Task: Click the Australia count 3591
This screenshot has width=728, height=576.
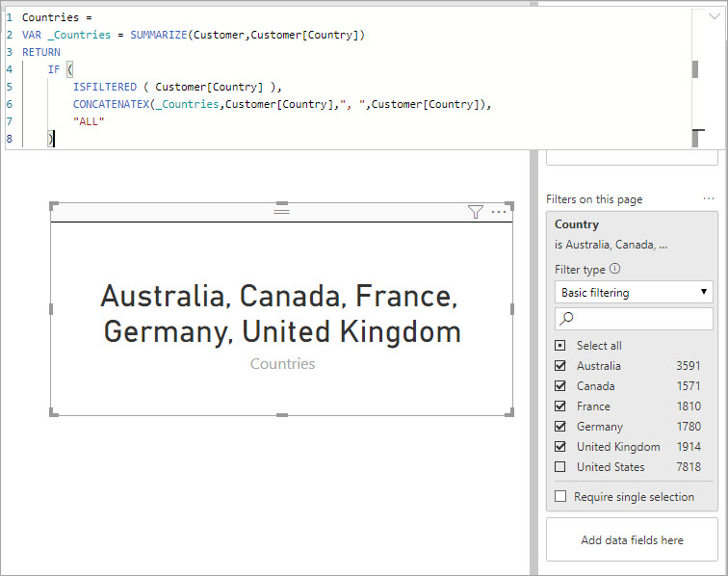Action: click(689, 366)
